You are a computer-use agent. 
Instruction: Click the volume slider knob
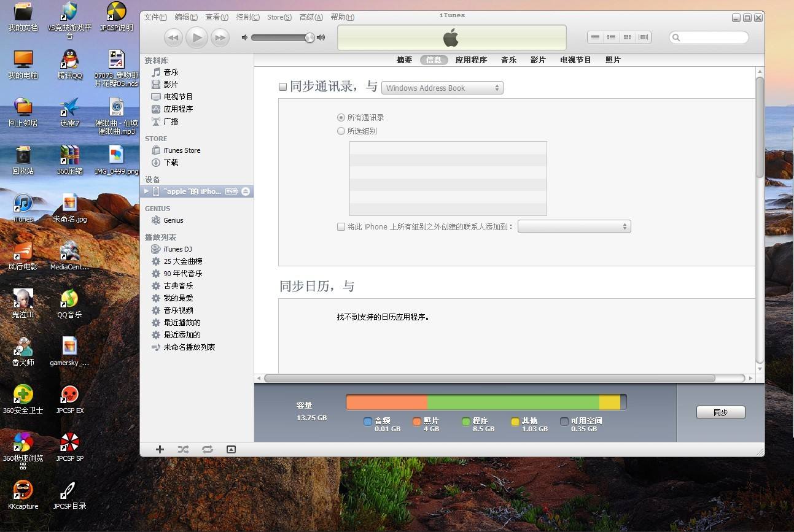[309, 37]
